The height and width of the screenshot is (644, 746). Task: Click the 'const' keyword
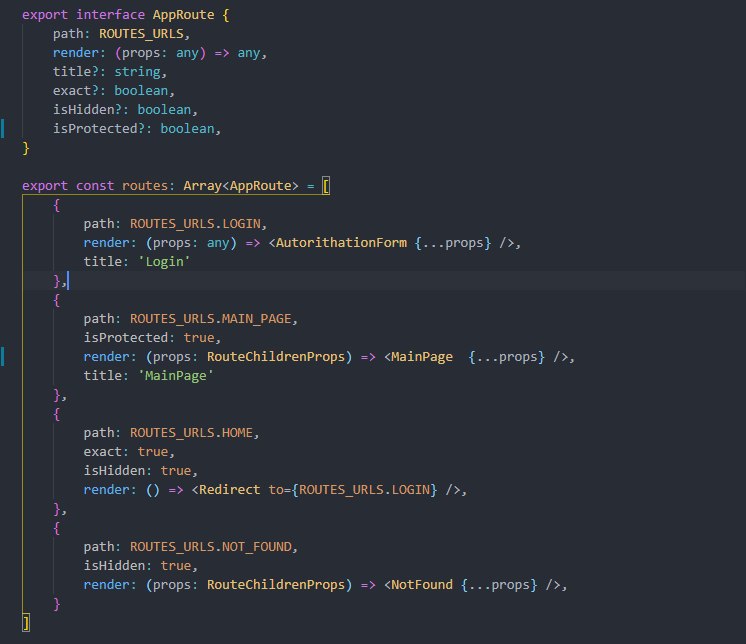(95, 185)
